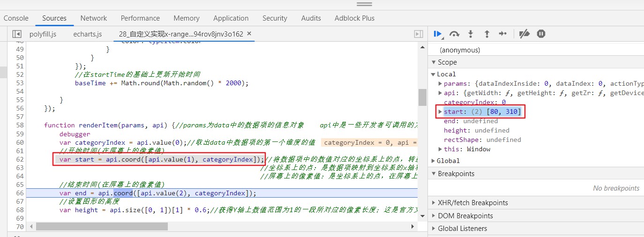Viewport: 644px width, 237px height.
Task: Click the coord token on line 66
Action: click(123, 193)
